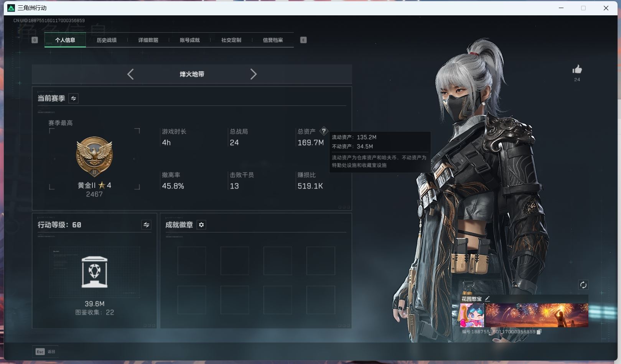Click the rotate character model icon
This screenshot has width=621, height=364.
pyautogui.click(x=583, y=285)
